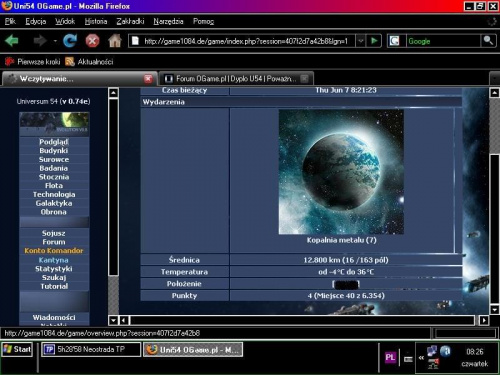Viewport: 500px width, 375px height.
Task: Open the Widok menu
Action: [65, 21]
